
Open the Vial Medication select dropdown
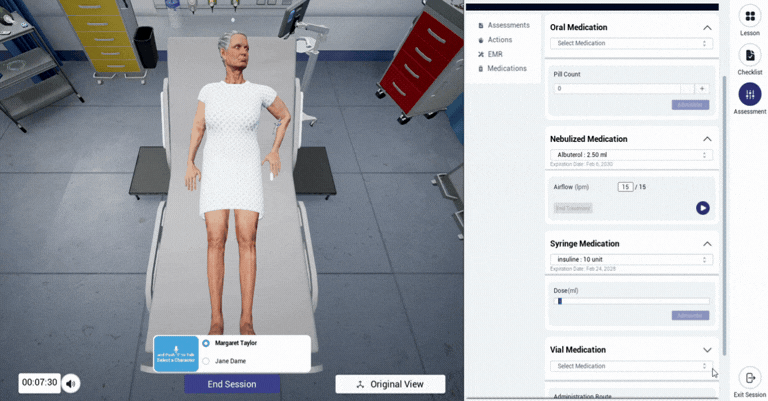click(631, 366)
